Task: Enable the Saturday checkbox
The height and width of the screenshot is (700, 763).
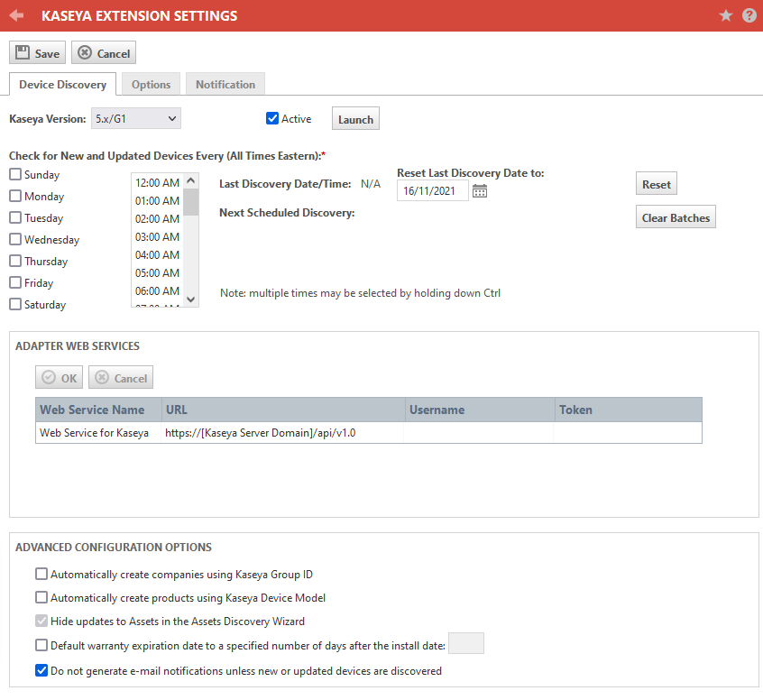Action: coord(15,304)
